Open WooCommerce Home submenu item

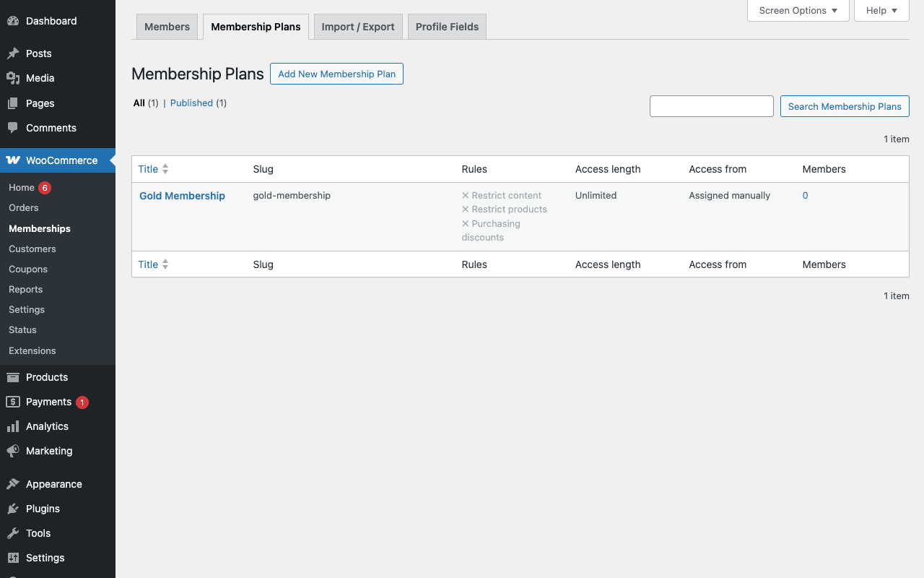coord(22,188)
